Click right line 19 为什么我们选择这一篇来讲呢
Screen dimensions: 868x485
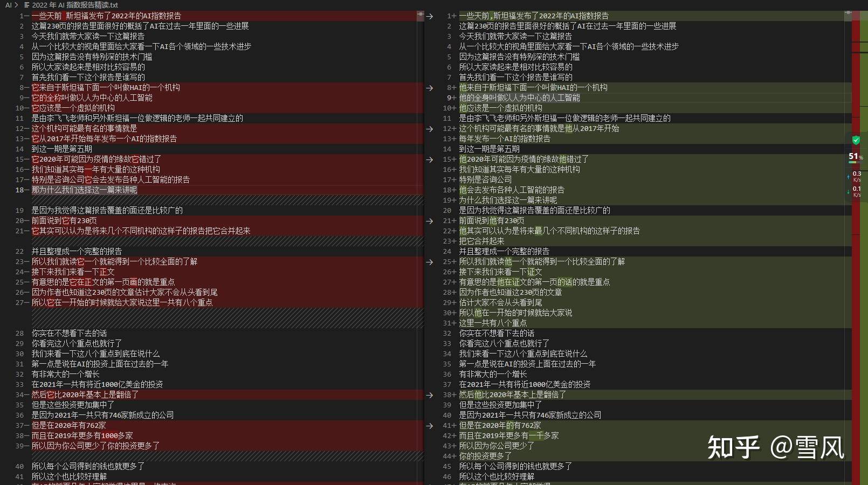click(x=508, y=200)
